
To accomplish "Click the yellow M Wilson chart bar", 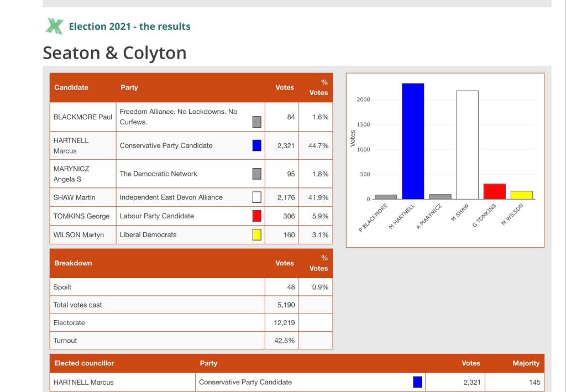I will [521, 195].
